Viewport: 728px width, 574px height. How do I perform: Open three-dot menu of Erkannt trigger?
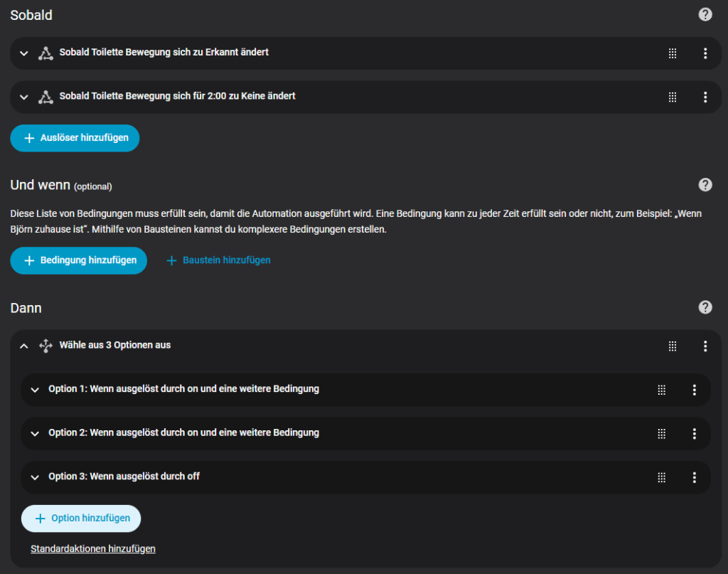pos(705,53)
